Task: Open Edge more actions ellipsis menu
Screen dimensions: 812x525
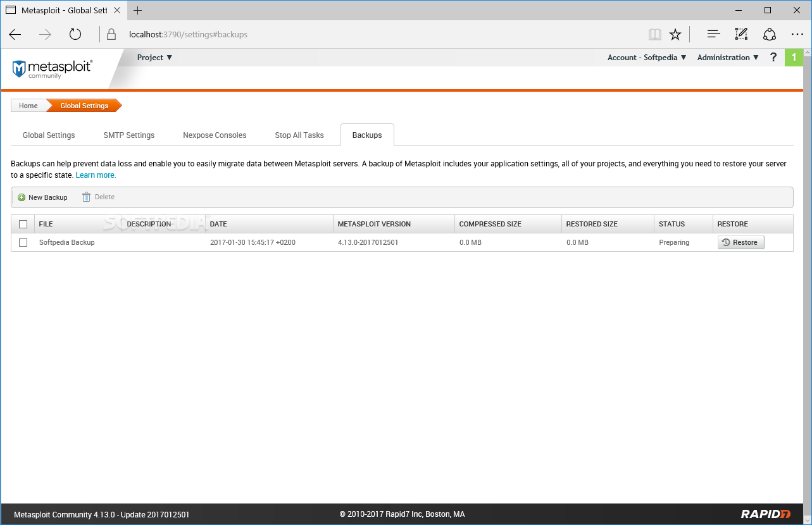Action: point(797,34)
